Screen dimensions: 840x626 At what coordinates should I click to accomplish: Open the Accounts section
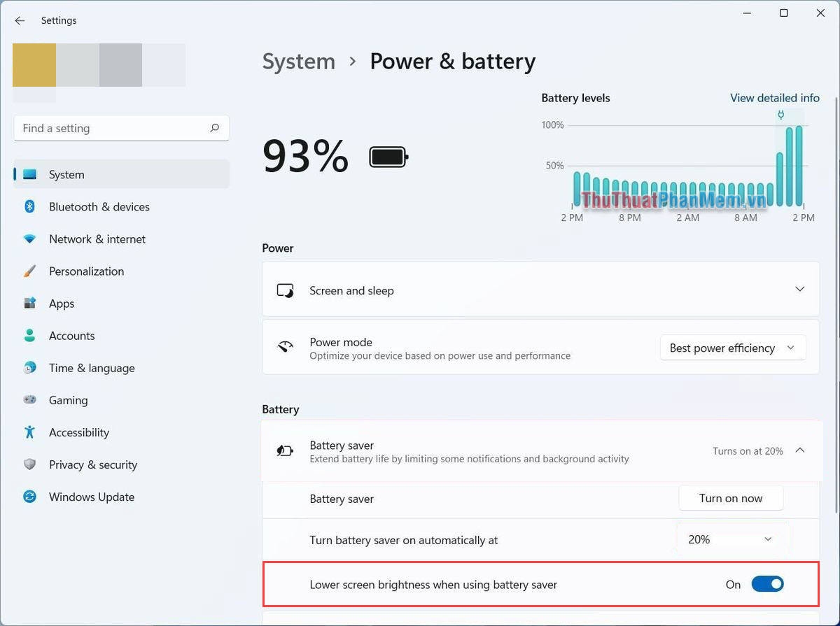(71, 335)
